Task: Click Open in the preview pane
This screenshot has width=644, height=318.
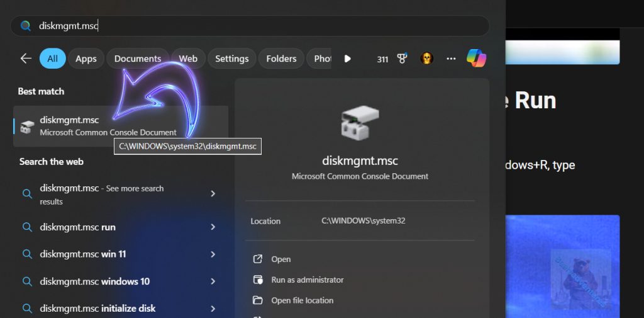Action: click(280, 259)
